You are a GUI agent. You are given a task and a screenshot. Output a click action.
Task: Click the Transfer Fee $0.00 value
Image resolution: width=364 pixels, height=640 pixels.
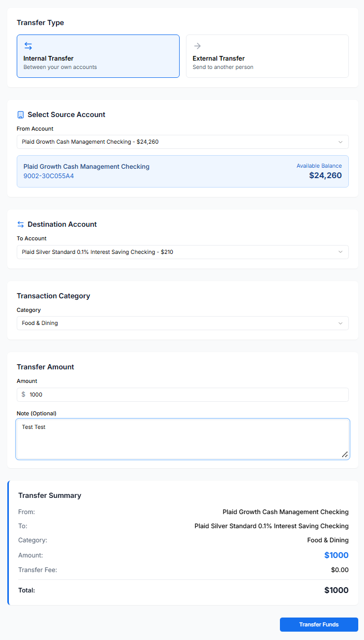[x=339, y=570]
